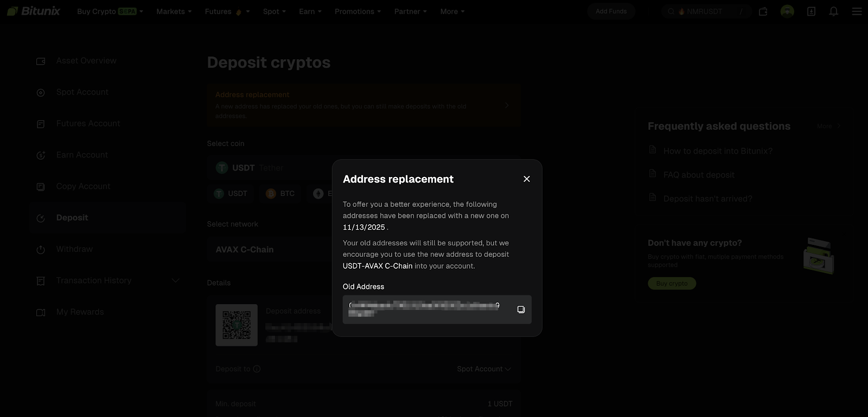Open the AVAX C-Chain network selector
The width and height of the screenshot is (868, 417).
click(364, 250)
